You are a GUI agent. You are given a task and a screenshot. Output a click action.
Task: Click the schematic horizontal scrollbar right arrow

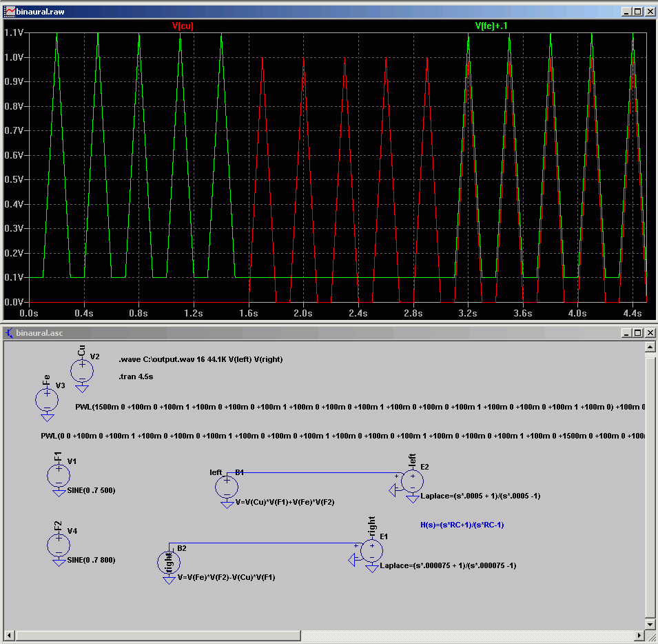pyautogui.click(x=639, y=635)
